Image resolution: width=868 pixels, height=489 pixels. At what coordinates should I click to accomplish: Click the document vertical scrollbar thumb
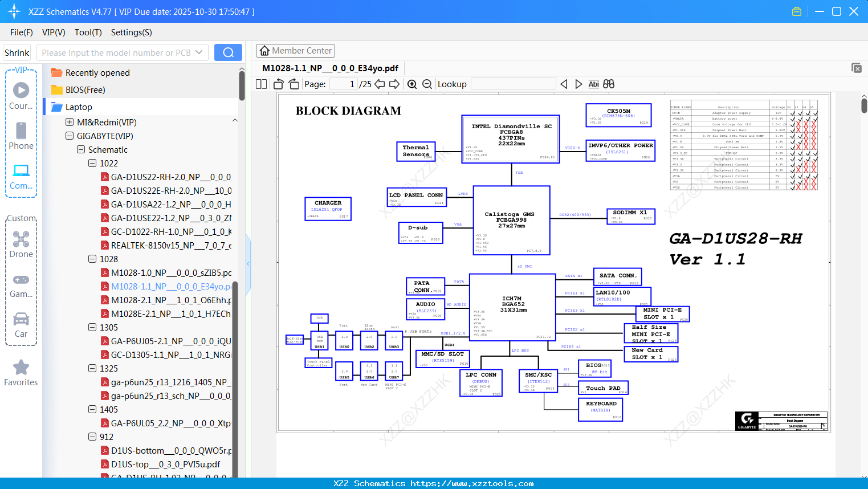[x=864, y=105]
